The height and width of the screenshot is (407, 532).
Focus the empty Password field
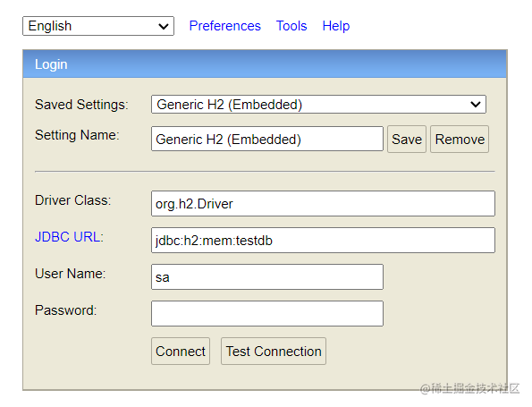pyautogui.click(x=267, y=313)
